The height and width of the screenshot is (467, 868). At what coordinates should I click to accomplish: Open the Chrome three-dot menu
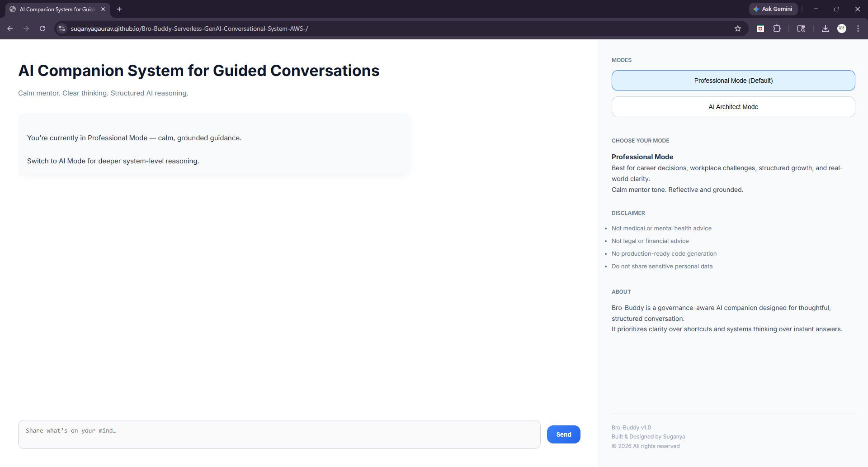coord(858,29)
